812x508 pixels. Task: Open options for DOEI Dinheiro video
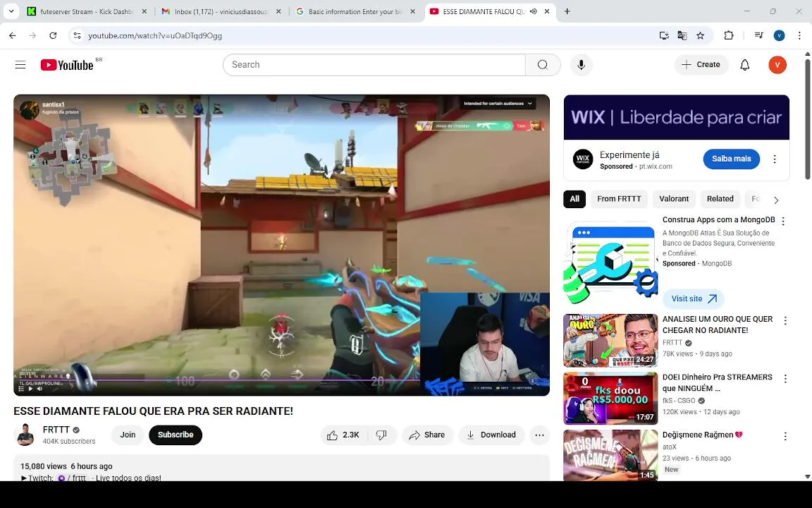[785, 378]
